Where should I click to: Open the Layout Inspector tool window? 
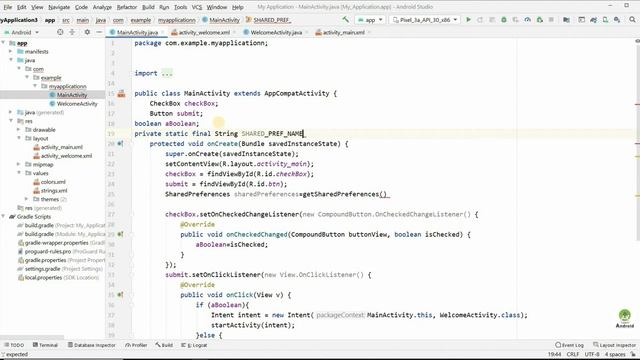pyautogui.click(x=614, y=345)
